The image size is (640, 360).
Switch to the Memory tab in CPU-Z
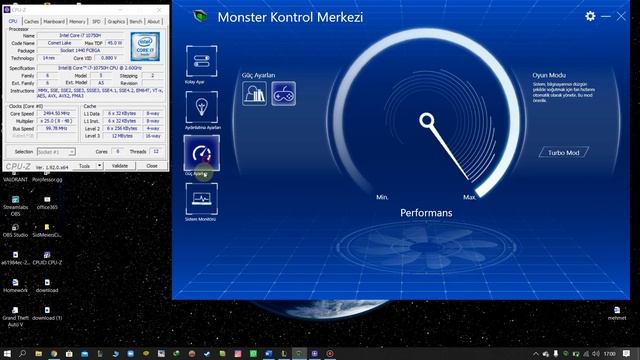click(x=77, y=21)
